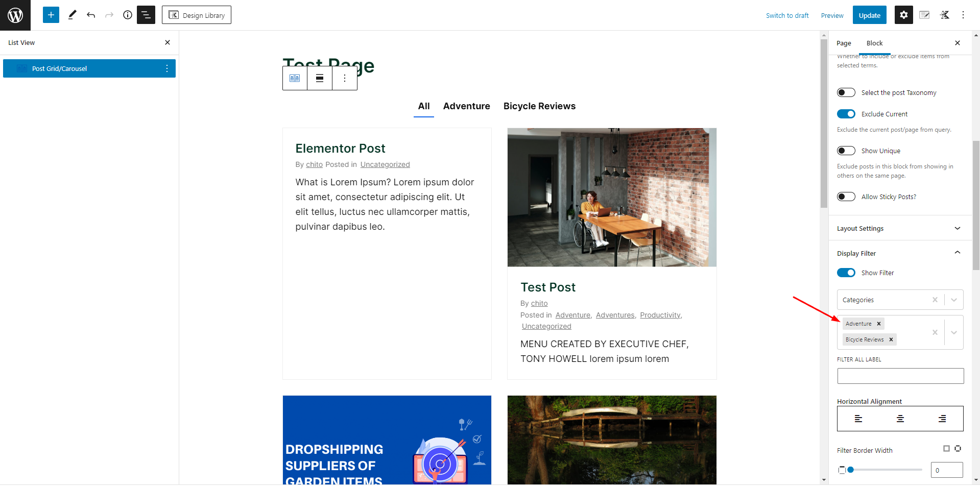Open block options three-dot menu
980x487 pixels.
(x=345, y=78)
